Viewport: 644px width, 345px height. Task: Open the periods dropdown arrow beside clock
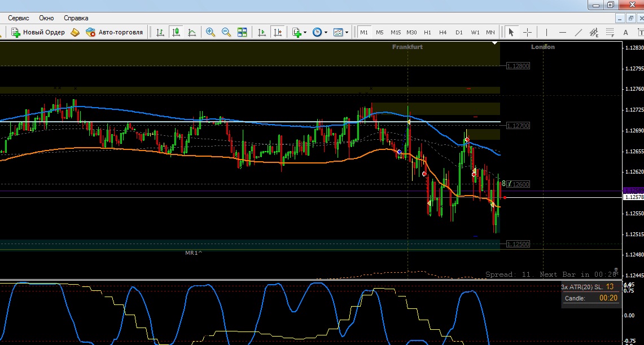pyautogui.click(x=326, y=32)
